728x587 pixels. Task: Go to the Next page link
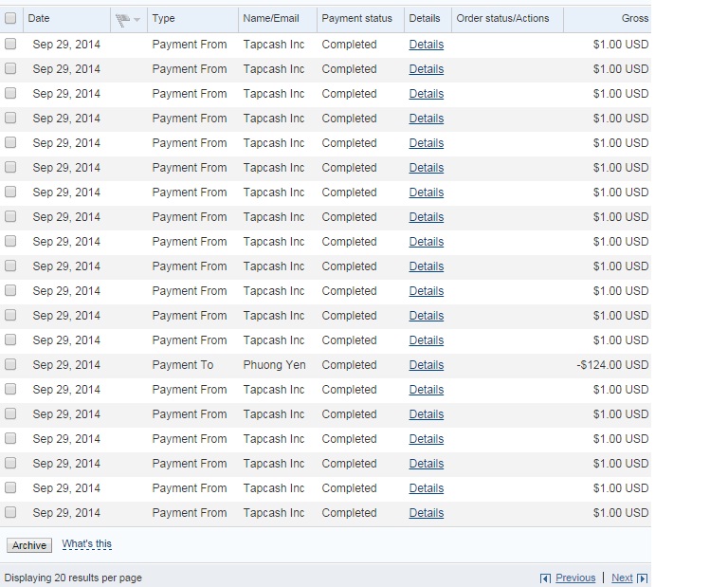[x=622, y=578]
